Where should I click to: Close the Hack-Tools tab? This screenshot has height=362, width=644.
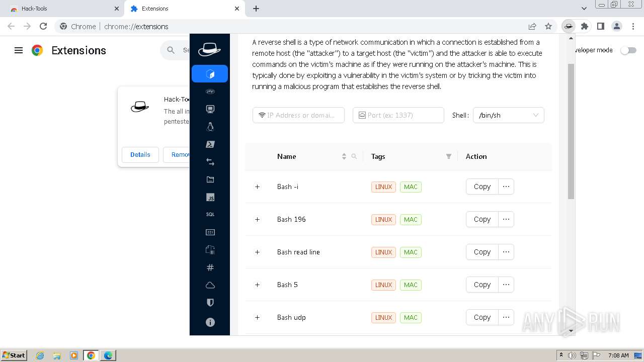point(116,9)
